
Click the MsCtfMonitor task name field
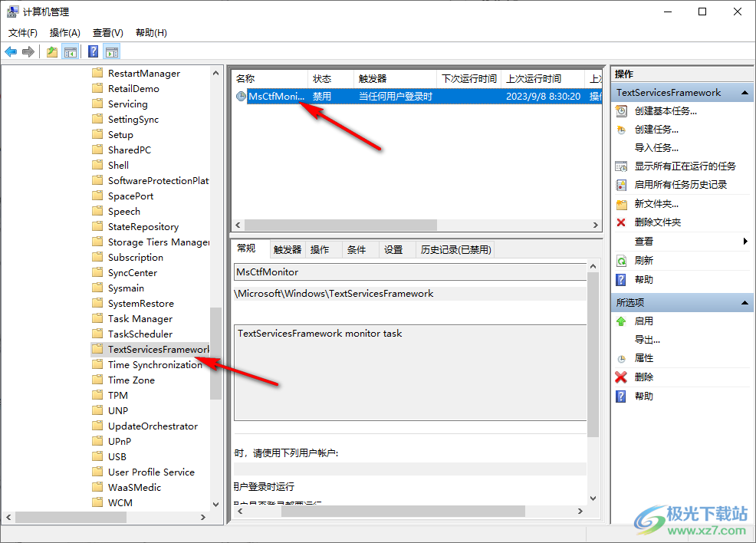[x=410, y=272]
